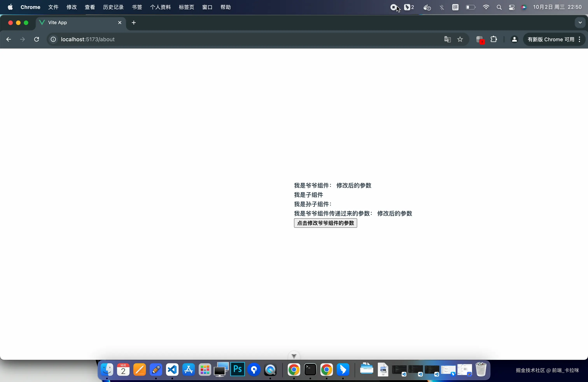Image resolution: width=588 pixels, height=382 pixels.
Task: View site information icon in address bar
Action: (x=53, y=39)
